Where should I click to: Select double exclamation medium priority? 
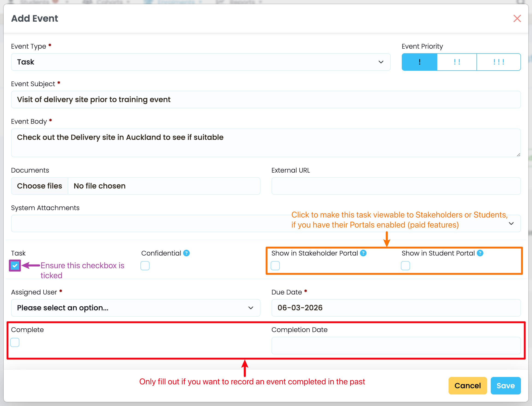tap(457, 62)
